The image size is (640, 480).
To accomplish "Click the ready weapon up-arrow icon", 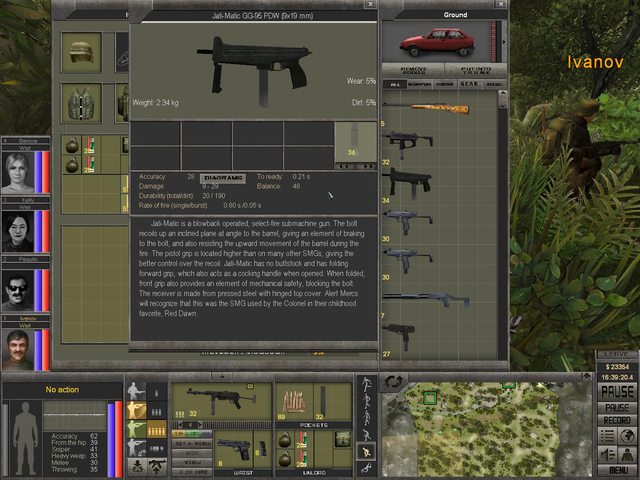I will point(157,467).
